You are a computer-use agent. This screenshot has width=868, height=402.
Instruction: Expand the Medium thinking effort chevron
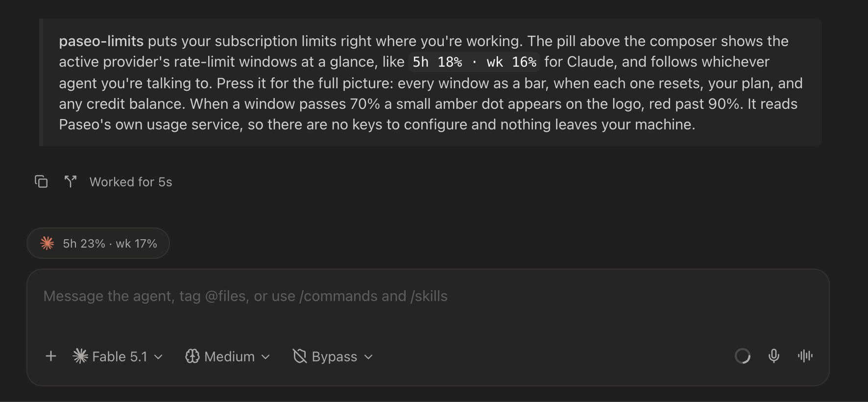[x=265, y=357]
